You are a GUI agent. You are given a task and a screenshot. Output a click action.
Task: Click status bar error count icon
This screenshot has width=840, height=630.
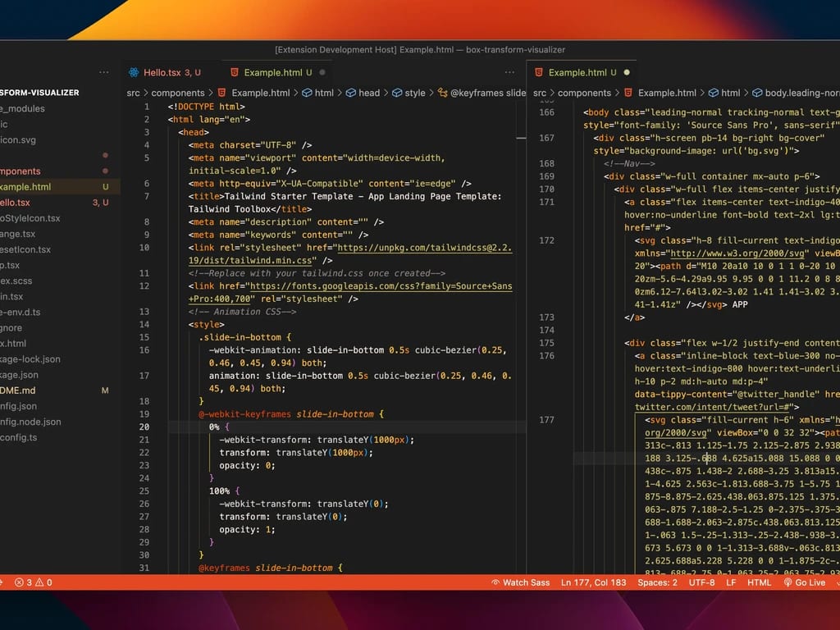pyautogui.click(x=20, y=582)
